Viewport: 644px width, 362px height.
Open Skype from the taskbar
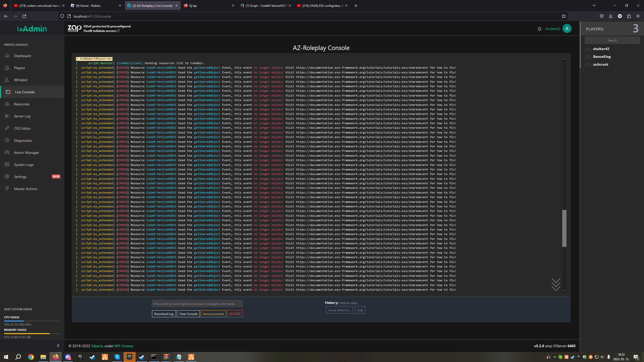(x=117, y=357)
